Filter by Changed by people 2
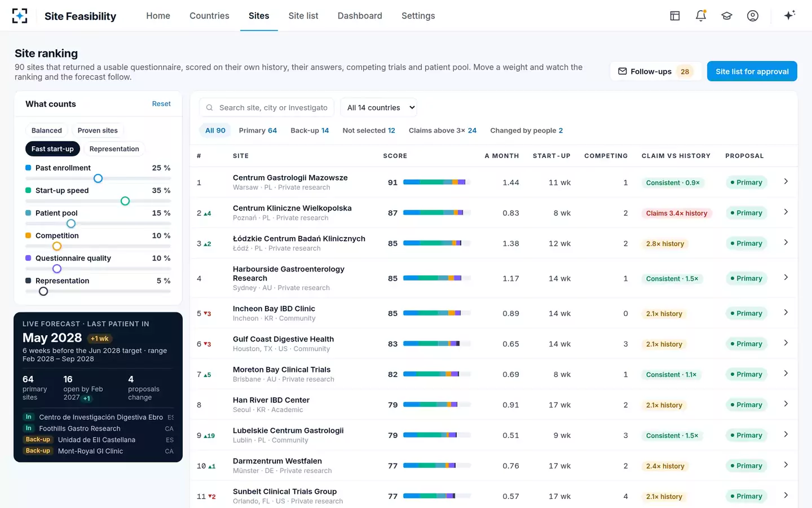812x508 pixels. pyautogui.click(x=527, y=130)
